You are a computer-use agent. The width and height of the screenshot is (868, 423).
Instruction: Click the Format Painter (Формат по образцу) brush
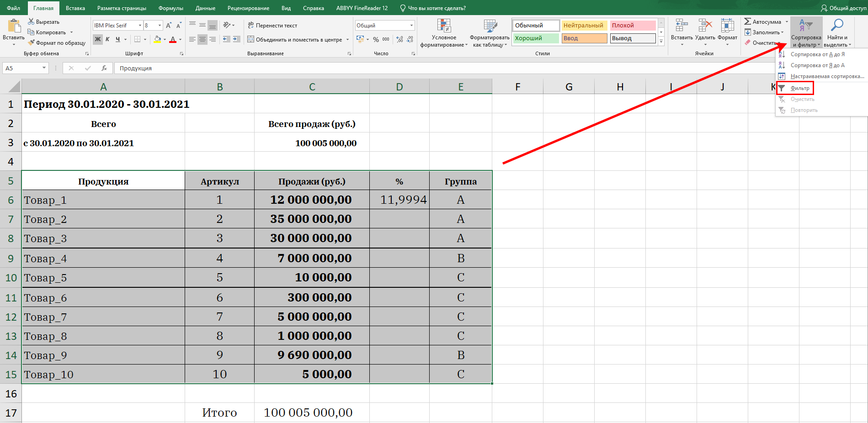tap(31, 42)
